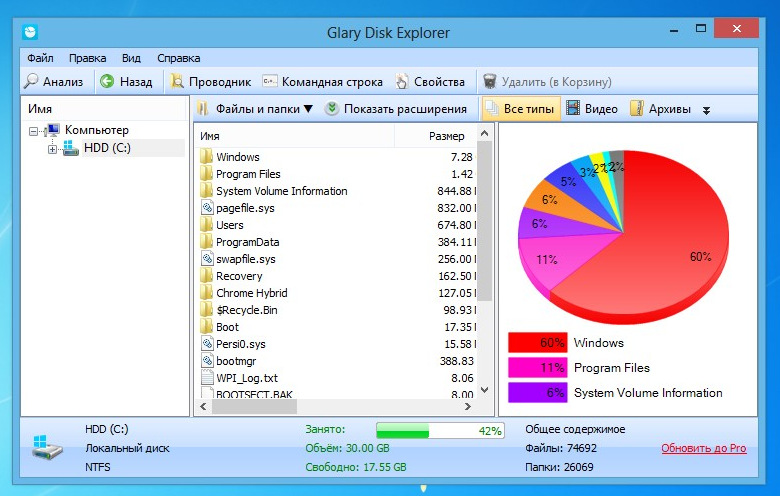Click the System Volume Information folder icon
The width and height of the screenshot is (780, 496).
[x=206, y=191]
